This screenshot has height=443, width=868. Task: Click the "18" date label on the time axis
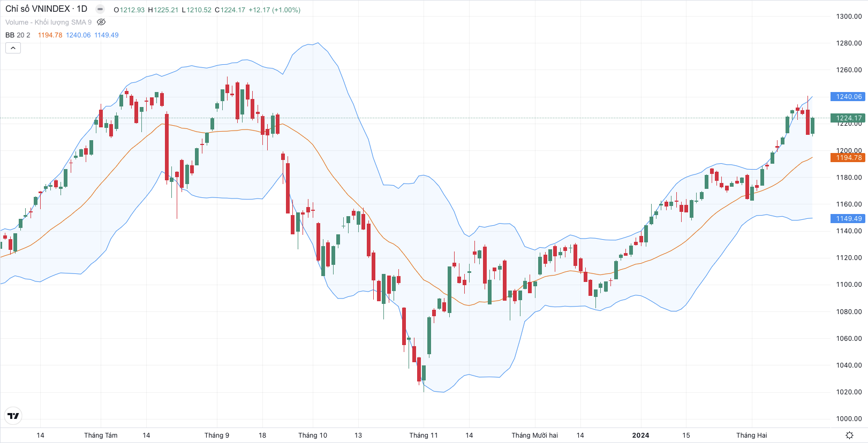pyautogui.click(x=262, y=435)
